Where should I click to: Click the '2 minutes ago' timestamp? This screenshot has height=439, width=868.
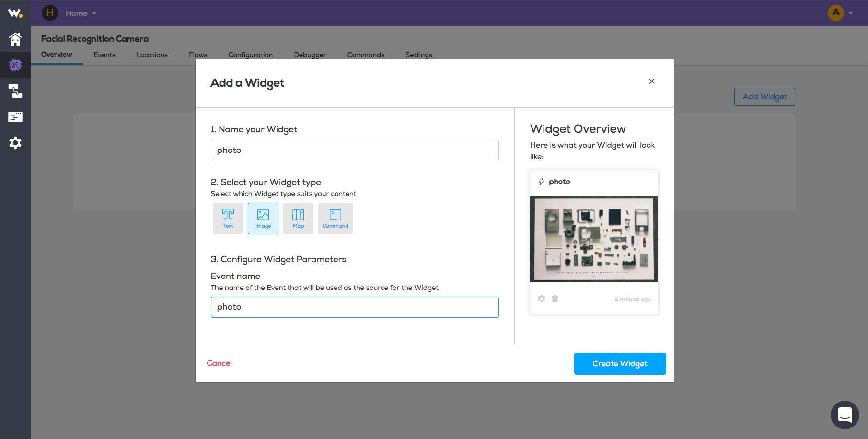coord(633,299)
